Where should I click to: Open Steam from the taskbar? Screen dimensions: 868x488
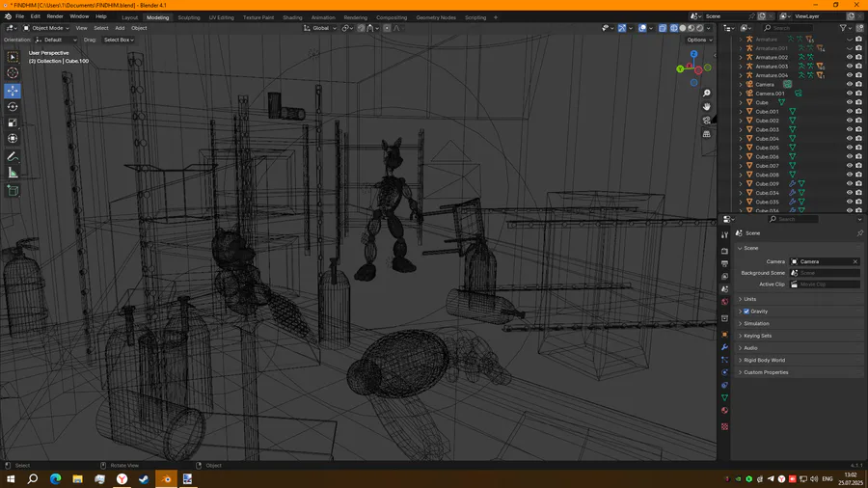(x=144, y=479)
